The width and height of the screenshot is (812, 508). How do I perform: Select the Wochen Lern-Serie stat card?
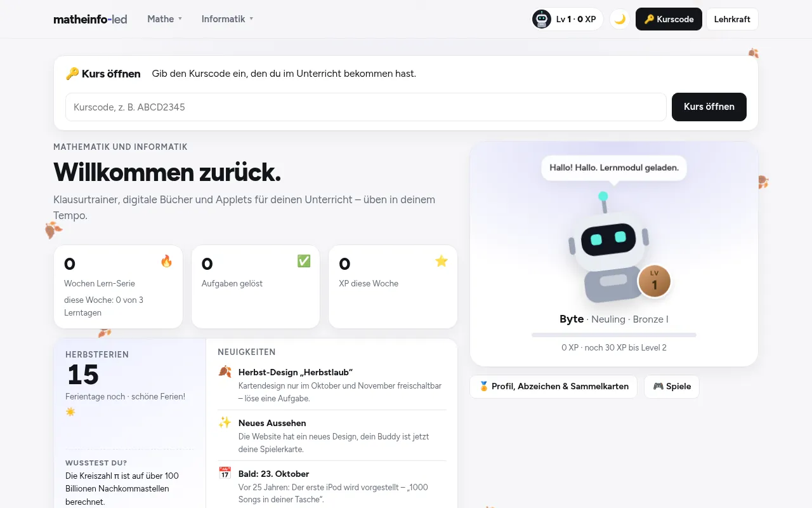pos(119,287)
